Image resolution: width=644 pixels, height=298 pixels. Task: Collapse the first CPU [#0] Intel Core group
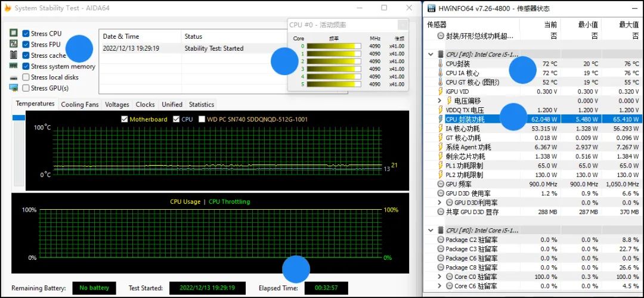pos(431,54)
